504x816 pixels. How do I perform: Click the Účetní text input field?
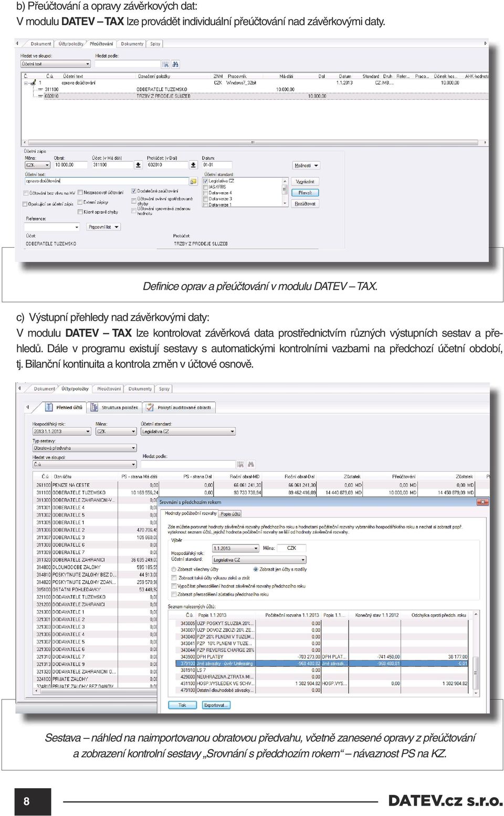coord(107,181)
